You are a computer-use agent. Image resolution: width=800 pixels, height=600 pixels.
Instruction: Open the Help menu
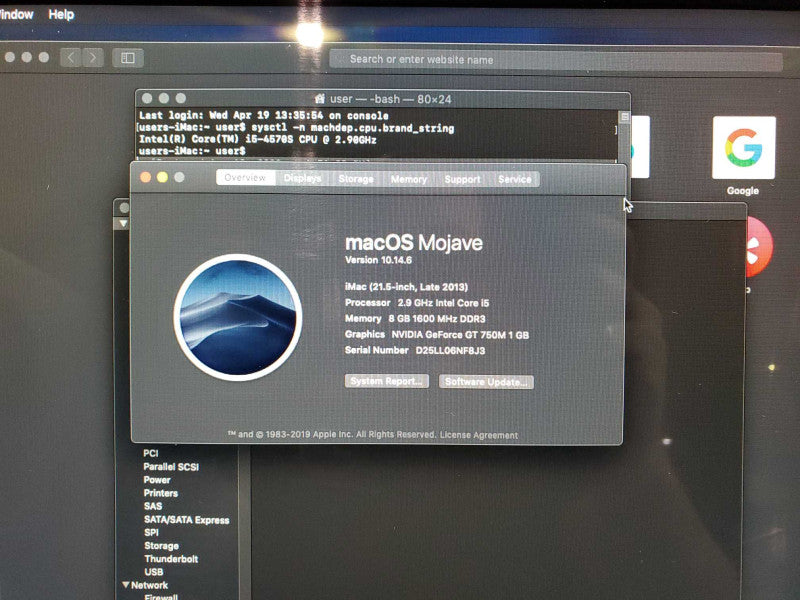click(61, 14)
